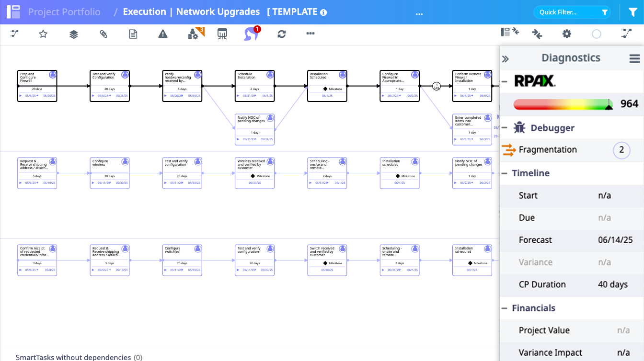Viewport: 644px width, 361px height.
Task: Click the RPAX score gradient bar
Action: pos(562,103)
